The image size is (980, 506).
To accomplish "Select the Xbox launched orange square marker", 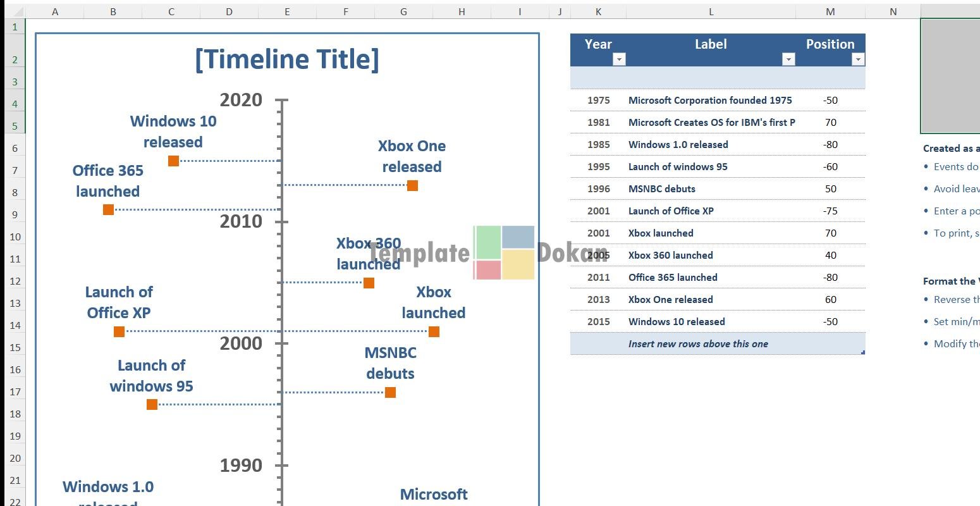I will click(x=434, y=331).
